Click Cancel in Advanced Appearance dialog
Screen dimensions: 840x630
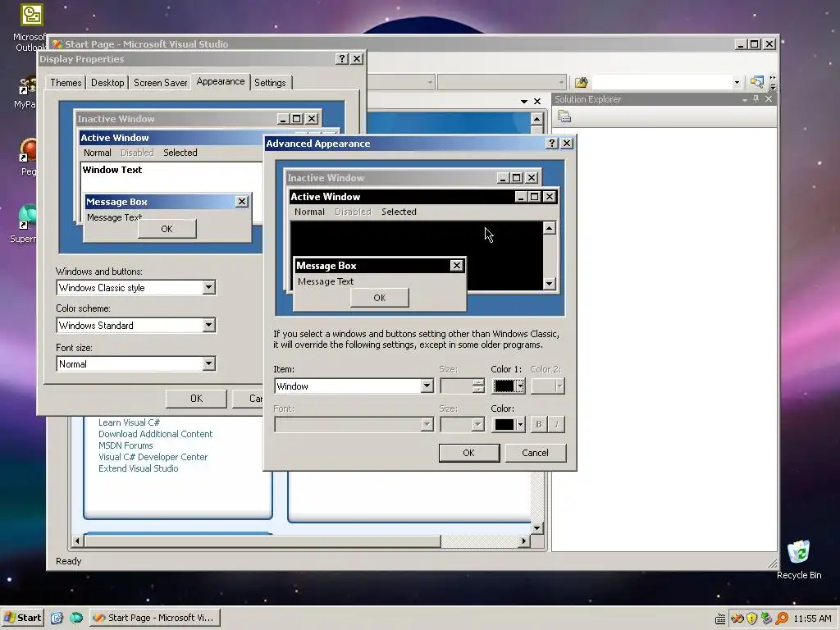[535, 453]
